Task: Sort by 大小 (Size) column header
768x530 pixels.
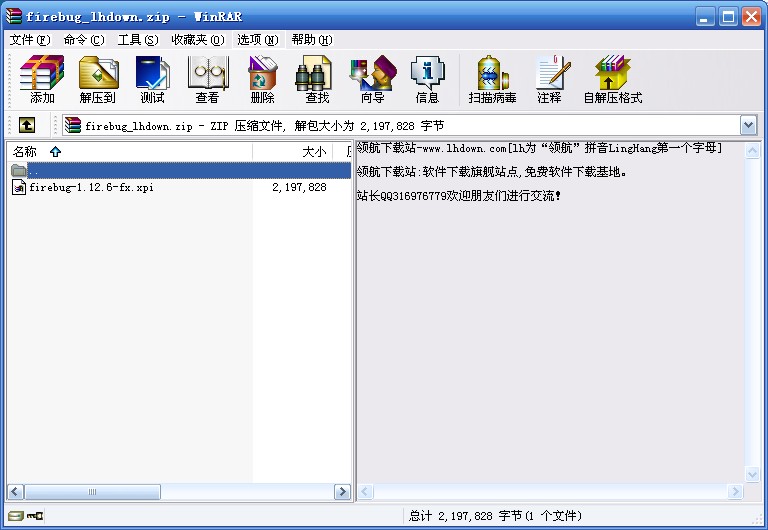Action: [x=292, y=152]
